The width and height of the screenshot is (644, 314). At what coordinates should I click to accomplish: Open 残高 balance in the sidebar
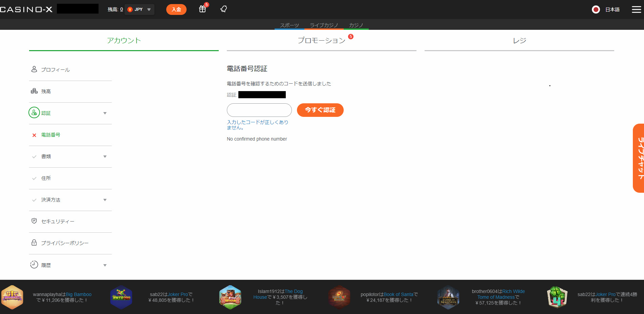coord(46,91)
